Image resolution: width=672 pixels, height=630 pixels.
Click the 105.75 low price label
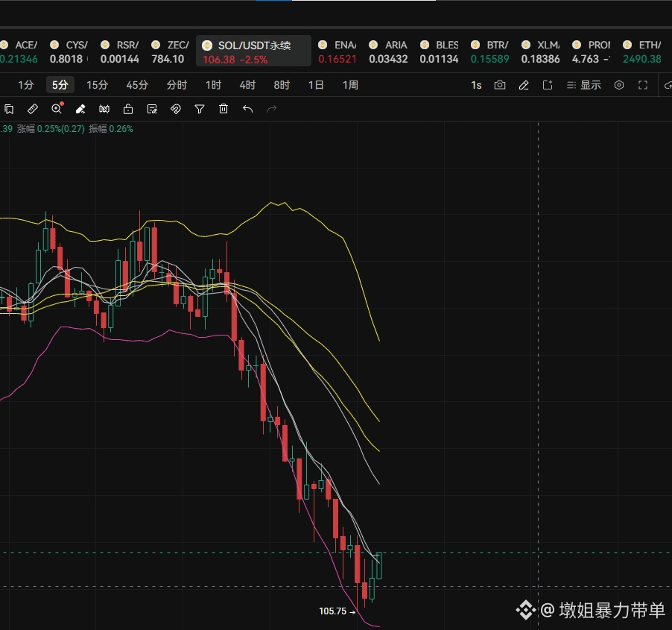point(332,611)
